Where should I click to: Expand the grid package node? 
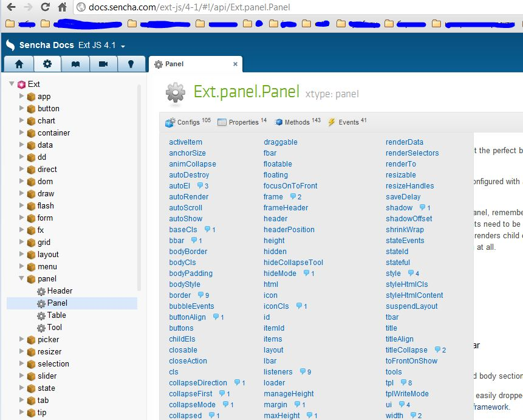[x=21, y=242]
